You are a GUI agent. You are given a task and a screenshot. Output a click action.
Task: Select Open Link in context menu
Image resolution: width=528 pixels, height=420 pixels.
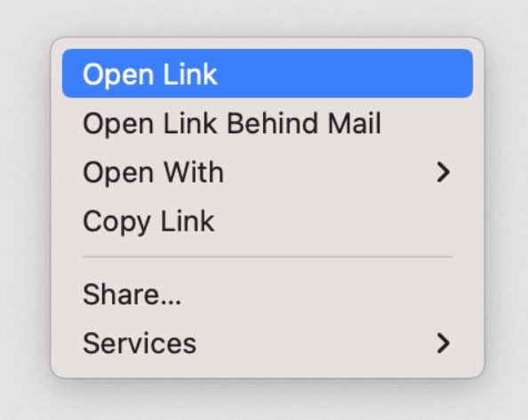point(268,74)
